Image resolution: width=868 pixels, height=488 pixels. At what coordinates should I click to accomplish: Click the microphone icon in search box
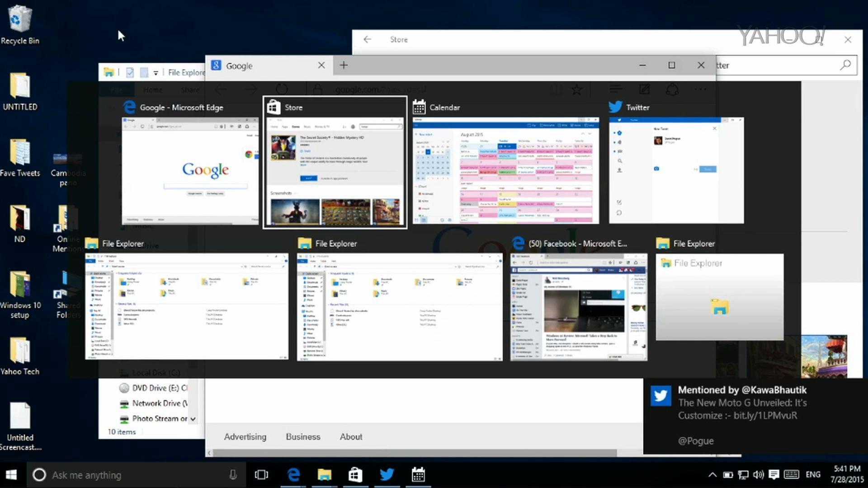click(x=233, y=475)
